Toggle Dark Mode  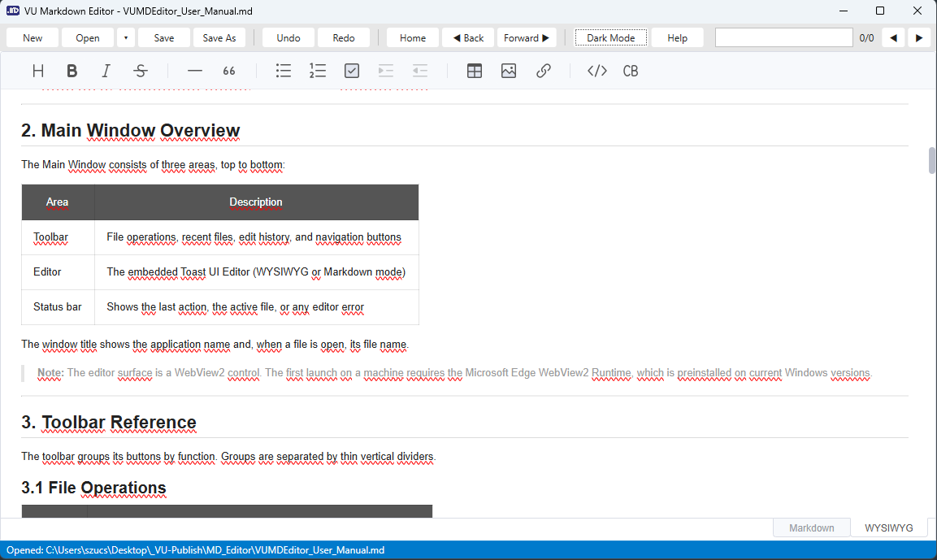611,37
